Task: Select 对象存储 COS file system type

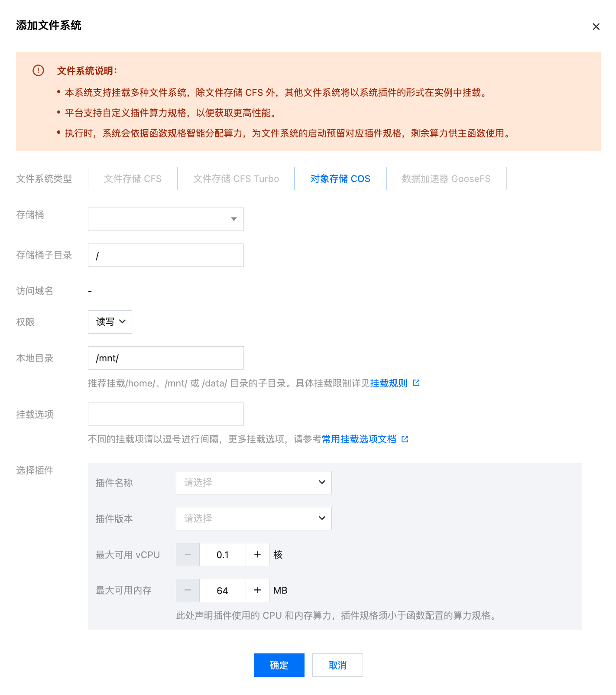Action: (340, 179)
